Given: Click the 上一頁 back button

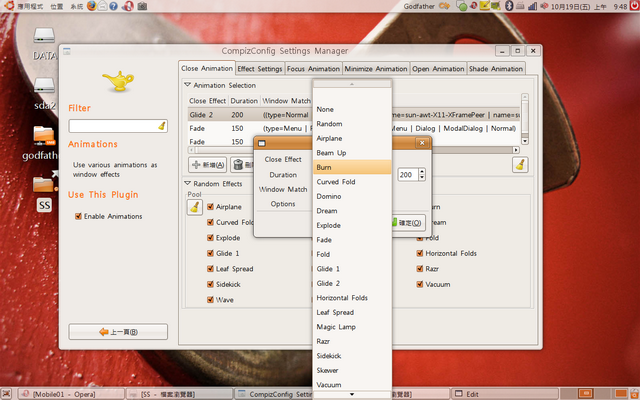Looking at the screenshot, I should tap(118, 332).
